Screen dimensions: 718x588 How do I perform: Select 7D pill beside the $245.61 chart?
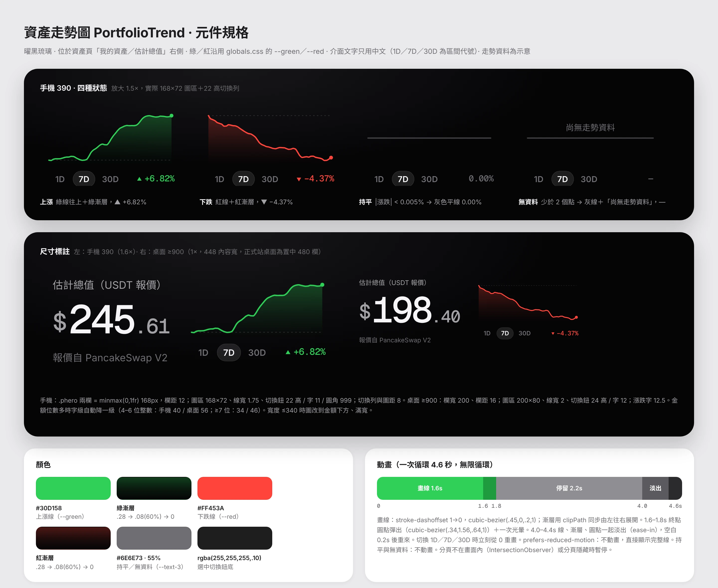point(229,353)
